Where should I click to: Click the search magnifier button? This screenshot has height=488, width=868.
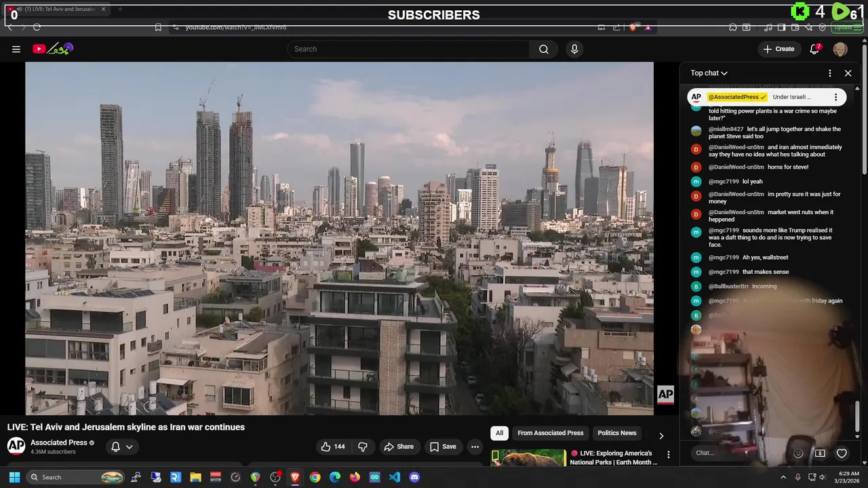[544, 49]
